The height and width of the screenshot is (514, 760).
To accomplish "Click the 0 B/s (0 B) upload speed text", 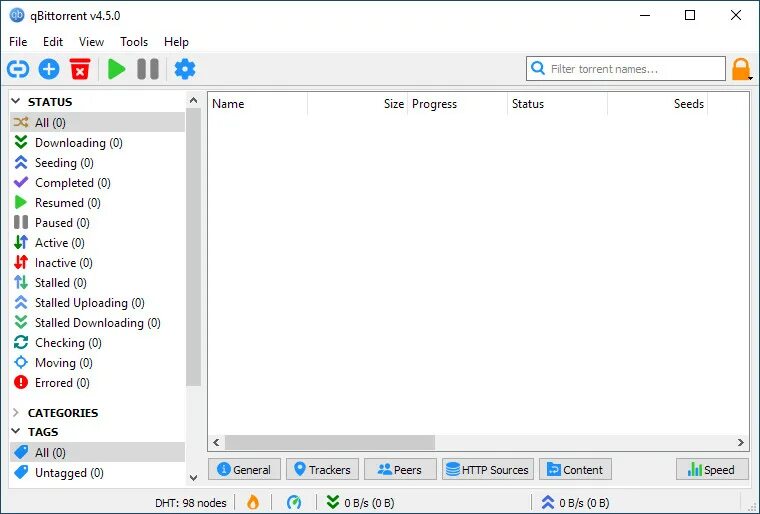I will point(584,503).
